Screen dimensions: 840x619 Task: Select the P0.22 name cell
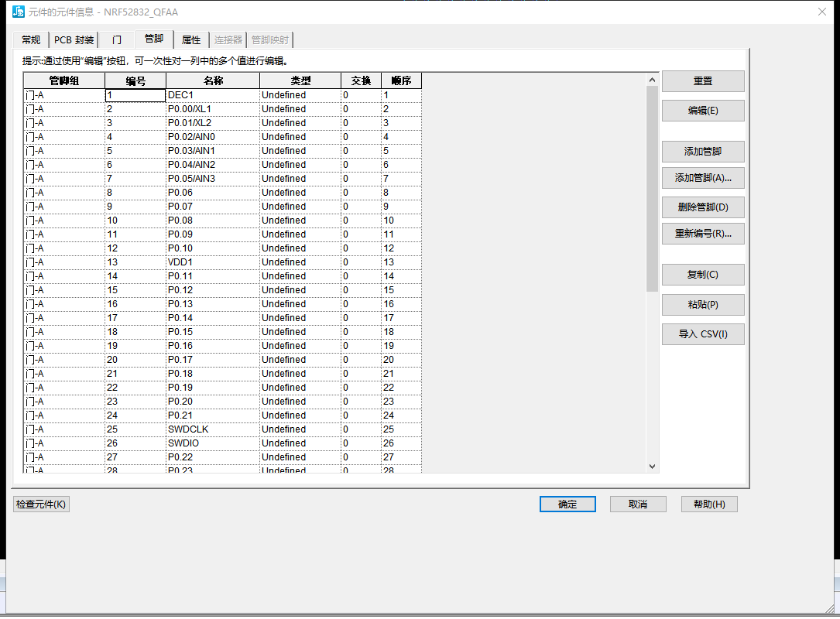pyautogui.click(x=213, y=457)
